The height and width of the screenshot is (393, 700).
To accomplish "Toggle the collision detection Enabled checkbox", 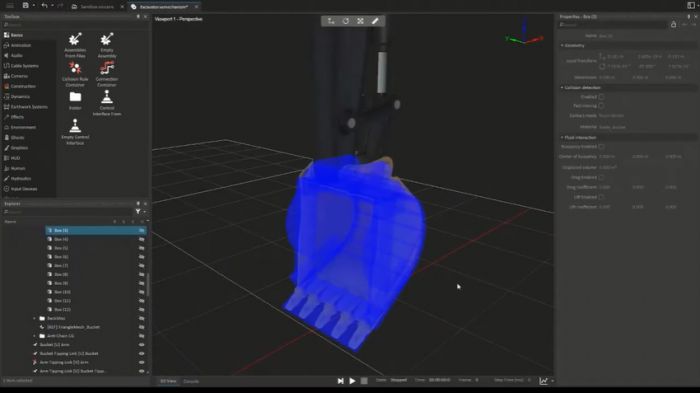I will (x=601, y=96).
